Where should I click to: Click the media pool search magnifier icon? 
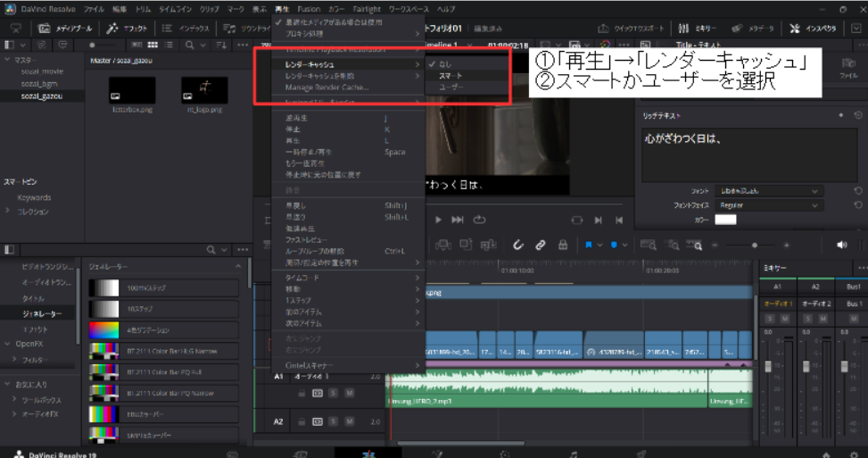click(190, 45)
